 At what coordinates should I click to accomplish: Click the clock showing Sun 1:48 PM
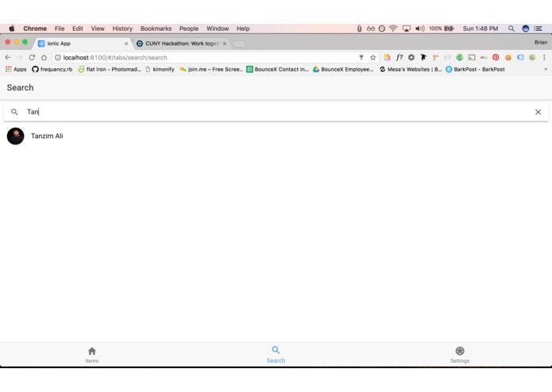(481, 29)
